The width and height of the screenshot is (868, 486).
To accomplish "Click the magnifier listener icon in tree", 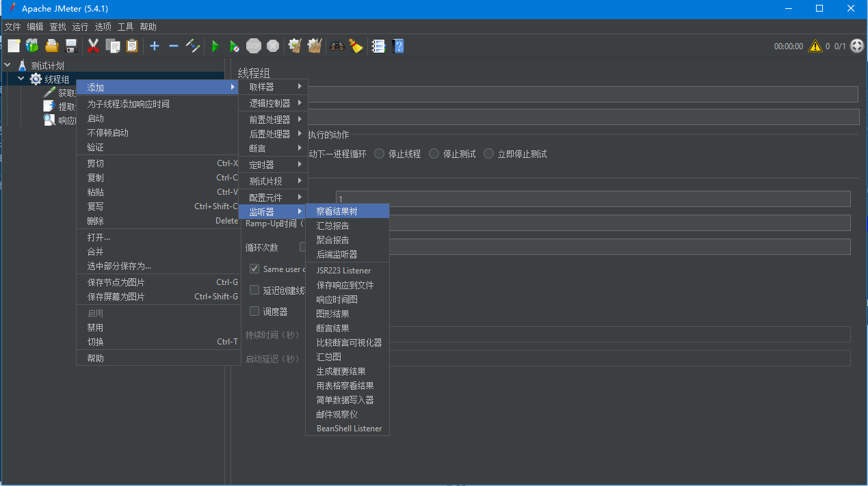I will (x=49, y=120).
